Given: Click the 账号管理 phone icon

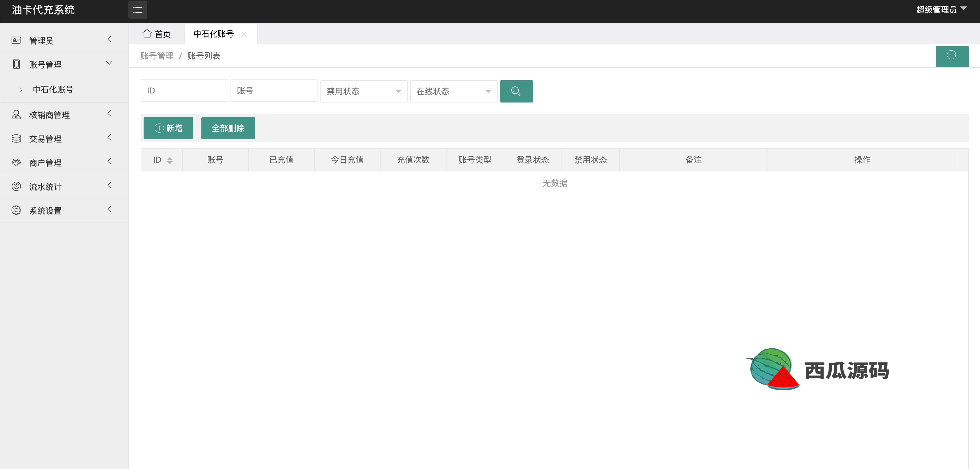Looking at the screenshot, I should (x=16, y=64).
